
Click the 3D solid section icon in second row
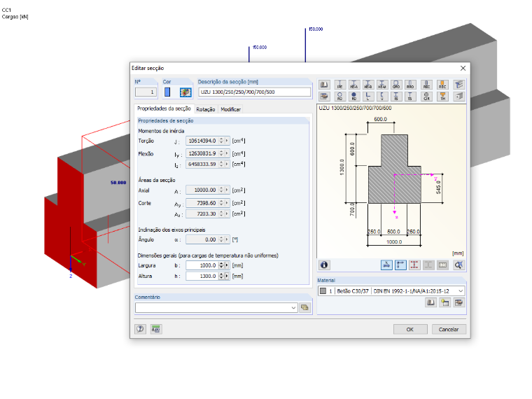(x=458, y=97)
